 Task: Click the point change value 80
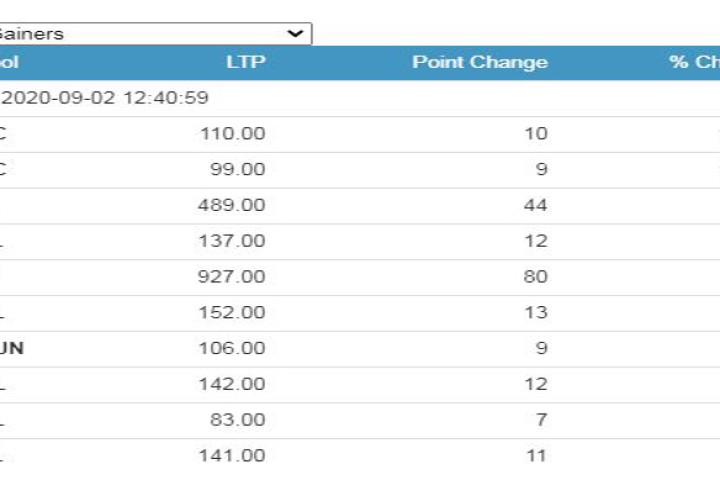click(x=536, y=277)
